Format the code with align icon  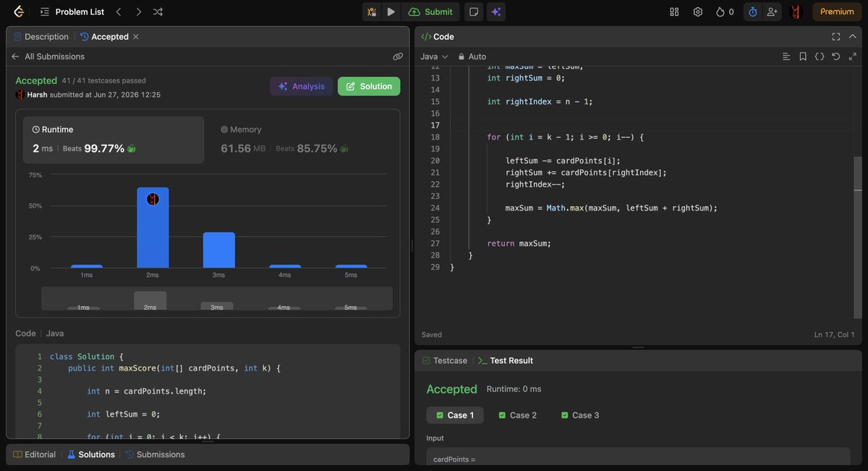(x=786, y=56)
